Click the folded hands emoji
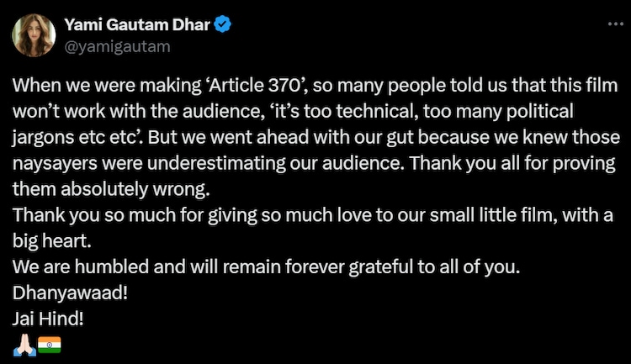631x364 pixels. point(24,343)
